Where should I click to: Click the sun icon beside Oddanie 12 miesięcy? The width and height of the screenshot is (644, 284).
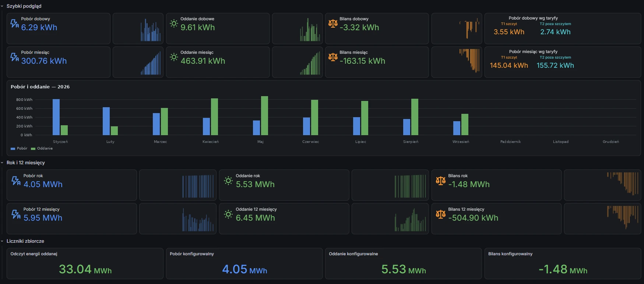pos(228,214)
